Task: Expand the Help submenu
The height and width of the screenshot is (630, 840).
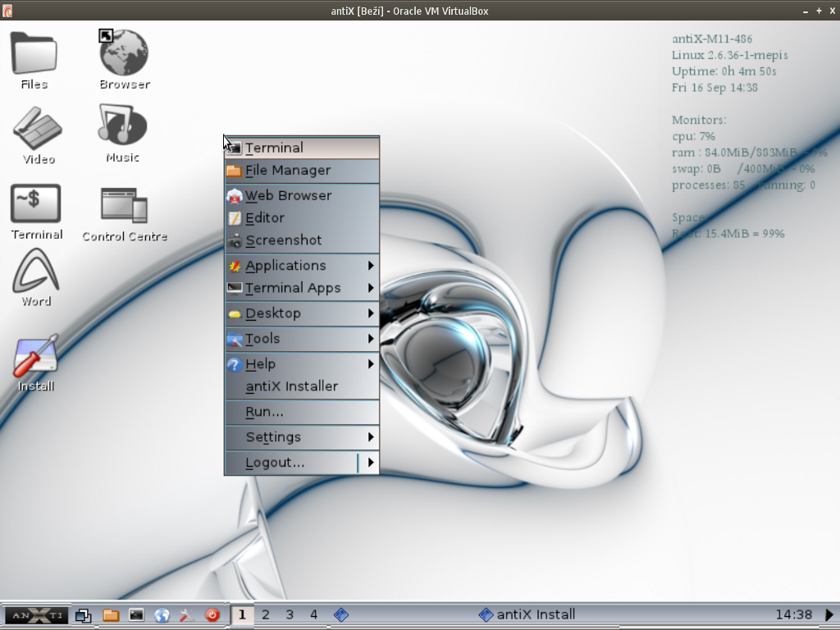Action: 302,364
